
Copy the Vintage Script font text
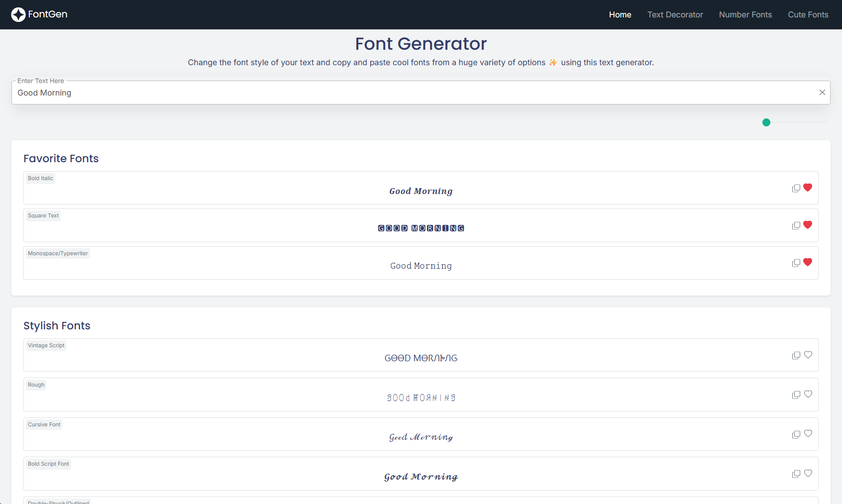[796, 355]
